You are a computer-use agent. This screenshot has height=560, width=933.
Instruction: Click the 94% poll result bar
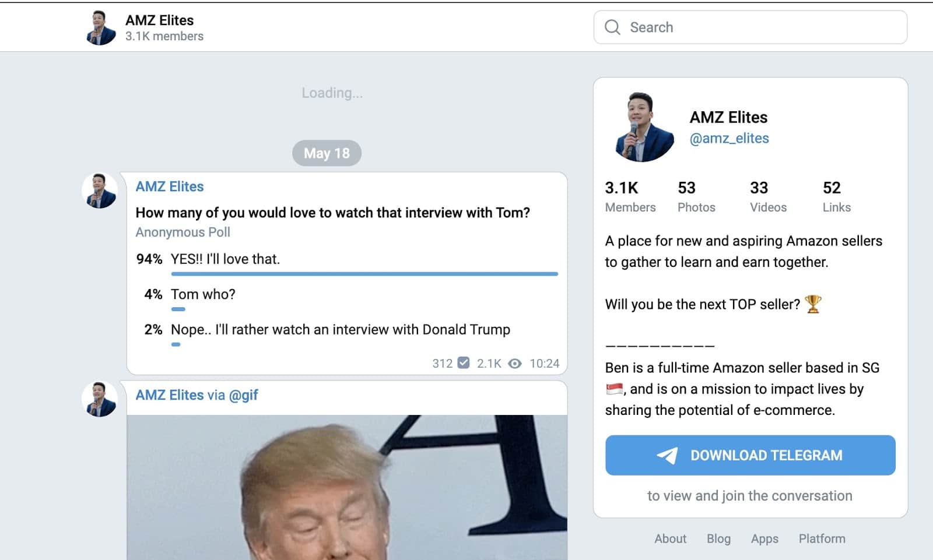364,274
